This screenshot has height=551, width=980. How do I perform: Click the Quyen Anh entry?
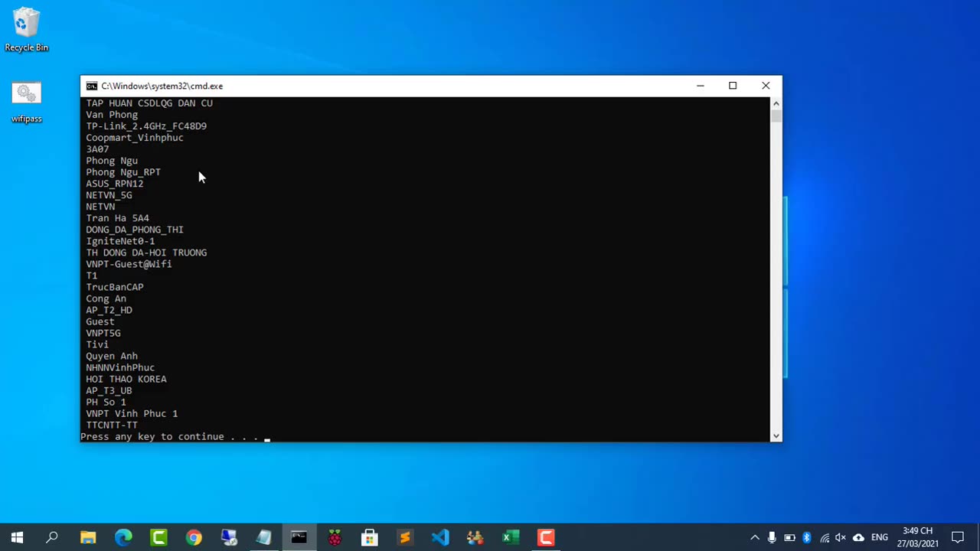112,356
